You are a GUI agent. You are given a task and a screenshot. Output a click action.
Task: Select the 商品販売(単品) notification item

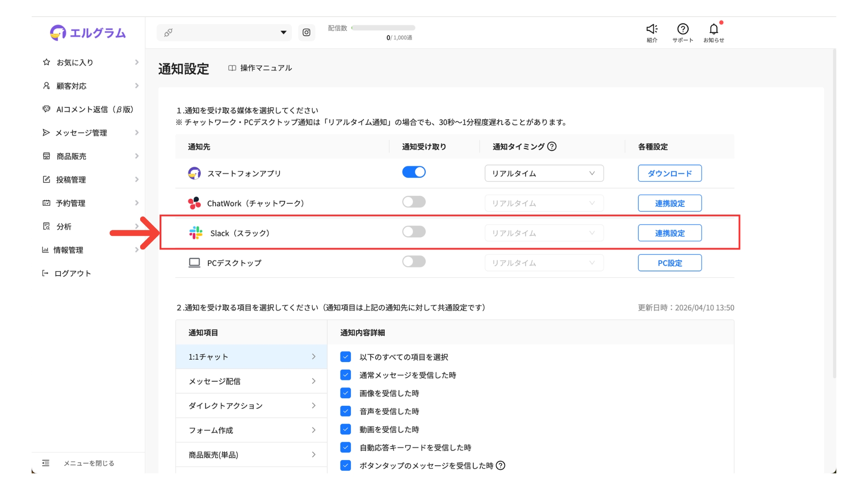(251, 454)
